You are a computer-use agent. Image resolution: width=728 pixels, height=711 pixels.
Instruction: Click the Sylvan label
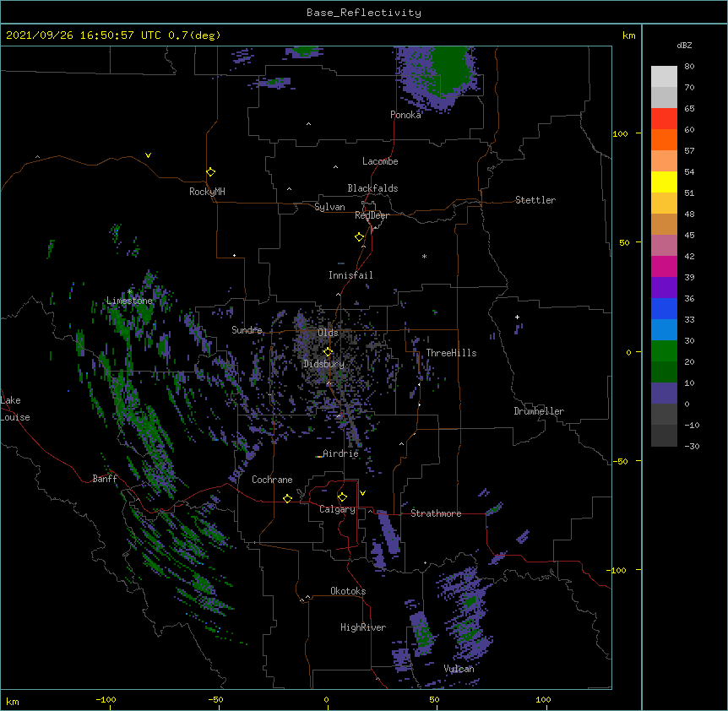click(x=329, y=207)
